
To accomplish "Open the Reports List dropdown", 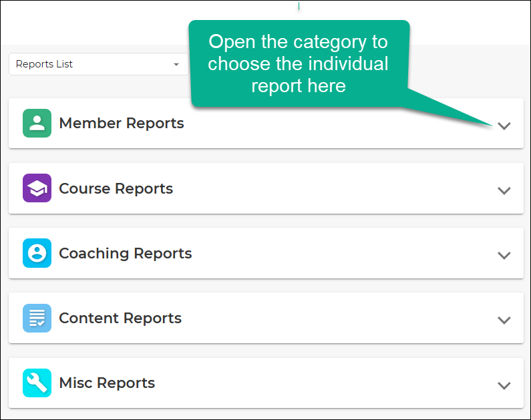I will [99, 64].
